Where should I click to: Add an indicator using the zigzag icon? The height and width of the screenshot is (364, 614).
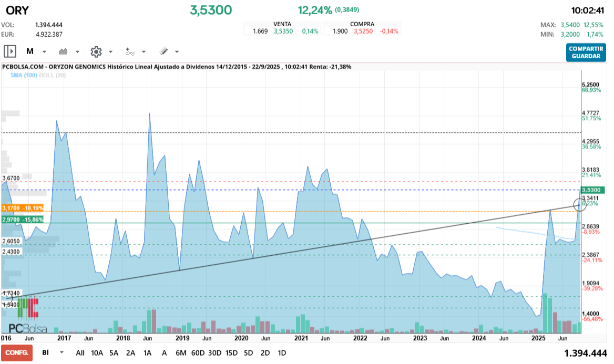pos(129,51)
